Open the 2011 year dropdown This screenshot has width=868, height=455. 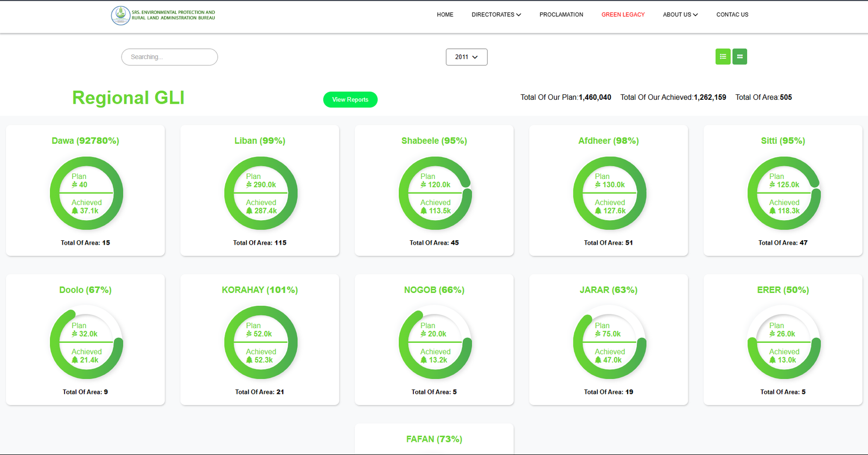pos(467,57)
